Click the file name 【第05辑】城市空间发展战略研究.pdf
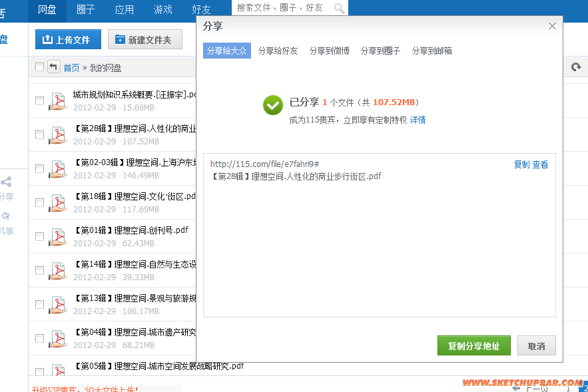This screenshot has width=588, height=392. point(159,366)
